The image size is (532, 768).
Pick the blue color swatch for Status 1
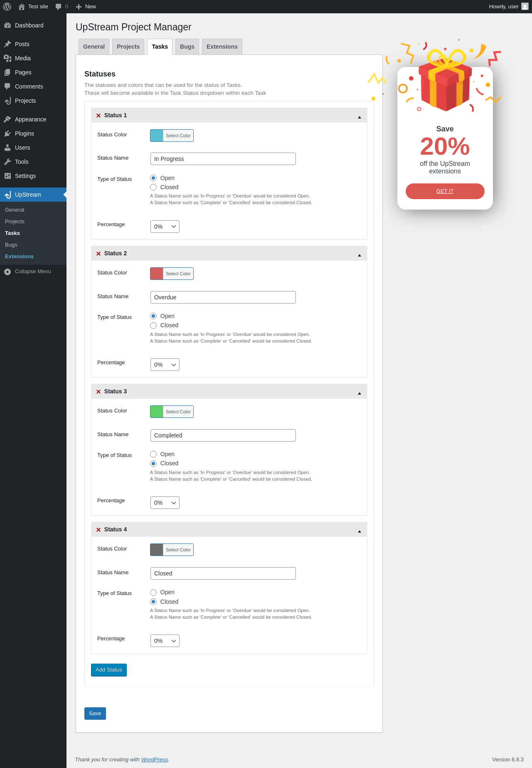tap(157, 136)
